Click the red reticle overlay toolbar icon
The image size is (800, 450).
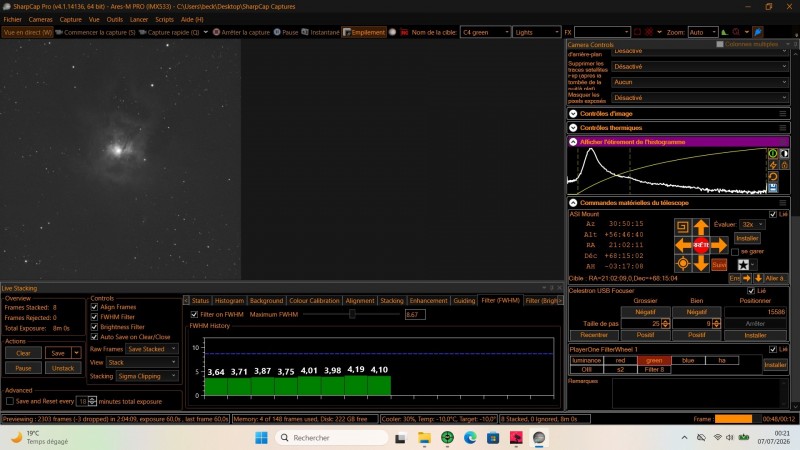(x=649, y=32)
